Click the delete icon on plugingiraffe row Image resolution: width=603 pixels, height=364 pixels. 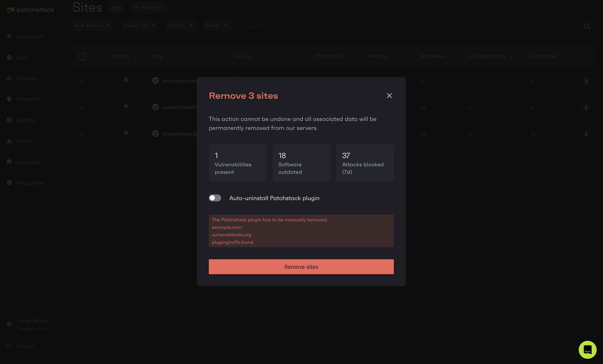[x=586, y=134]
